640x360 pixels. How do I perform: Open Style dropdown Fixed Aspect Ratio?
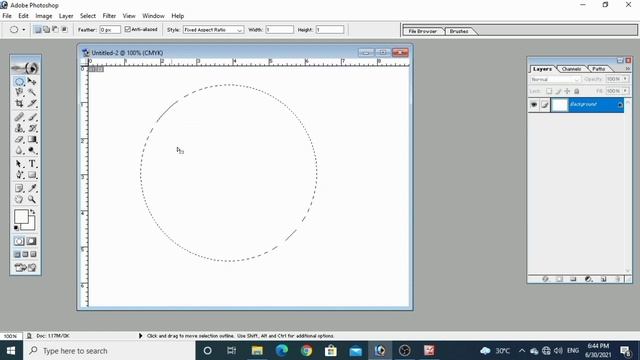(x=213, y=30)
